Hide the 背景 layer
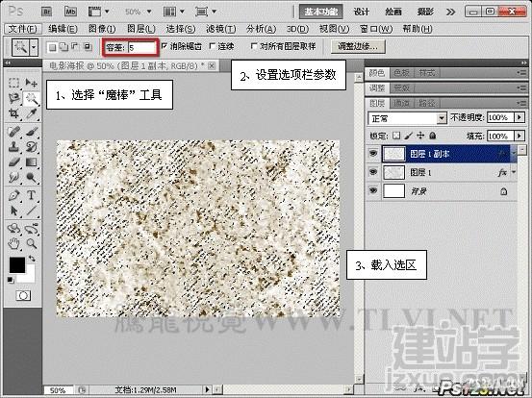Screen dimensions: 532x398 373,190
